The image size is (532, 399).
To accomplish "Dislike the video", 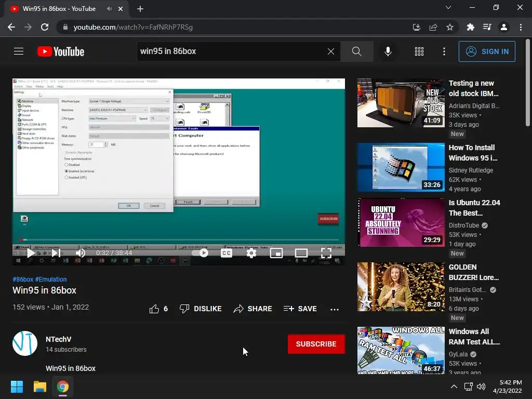I will pos(201,309).
